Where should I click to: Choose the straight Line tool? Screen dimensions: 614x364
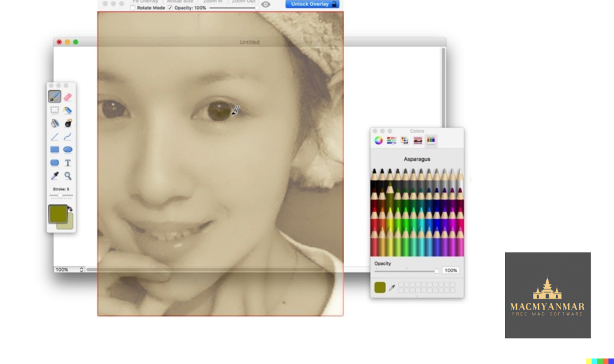[55, 136]
